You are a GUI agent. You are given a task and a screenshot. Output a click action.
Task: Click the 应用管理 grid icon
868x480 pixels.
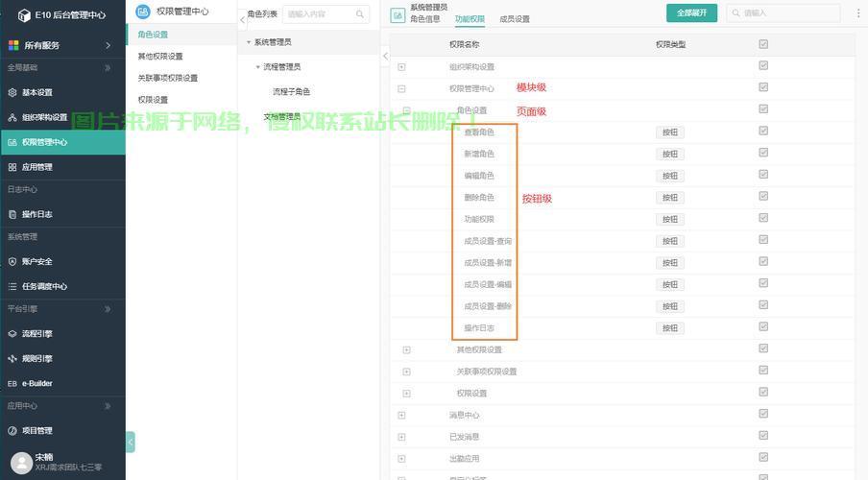(x=12, y=167)
